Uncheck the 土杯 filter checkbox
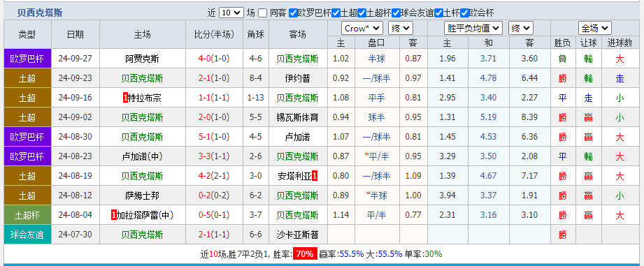This screenshot has height=266, width=644. (438, 13)
